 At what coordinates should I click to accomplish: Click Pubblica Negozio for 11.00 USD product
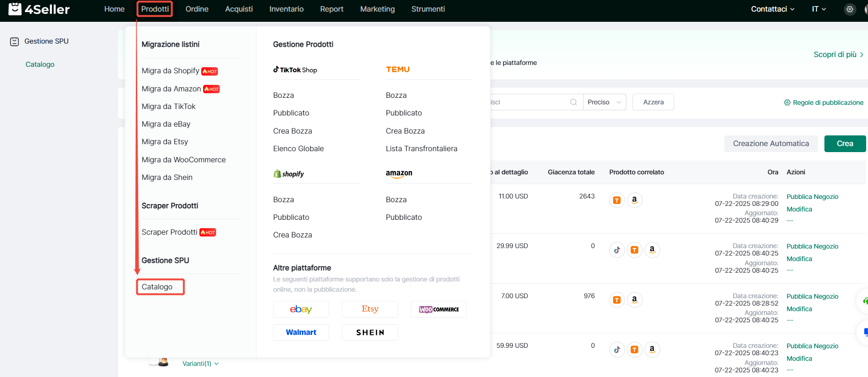[812, 197]
